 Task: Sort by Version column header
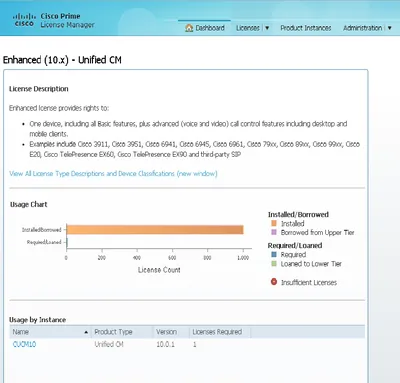tap(171, 332)
